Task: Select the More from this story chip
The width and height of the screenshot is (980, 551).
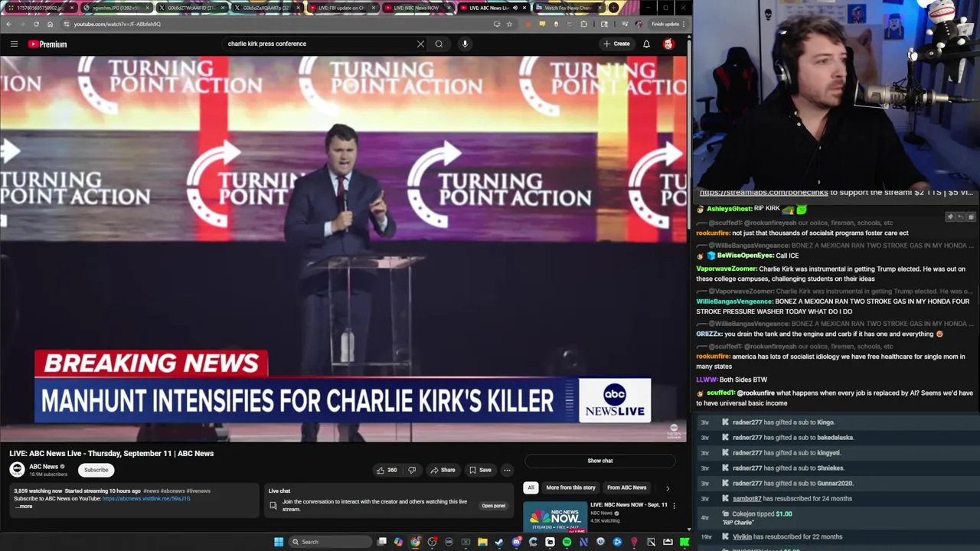Action: [x=570, y=487]
